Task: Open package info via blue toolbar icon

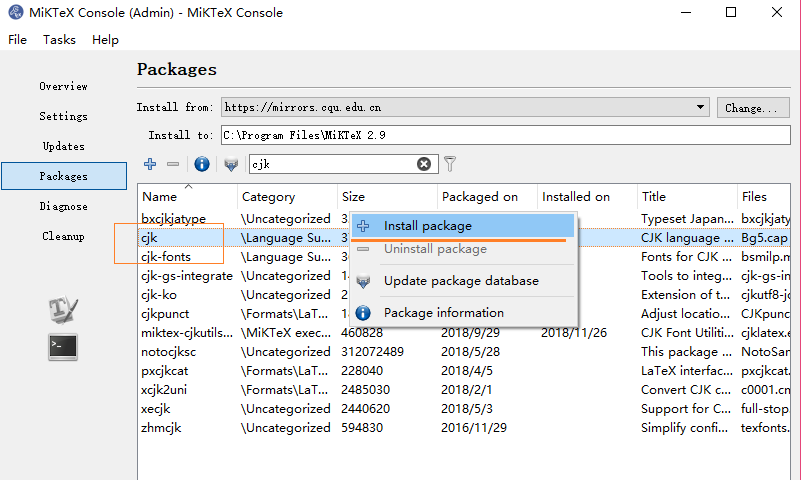Action: click(202, 164)
